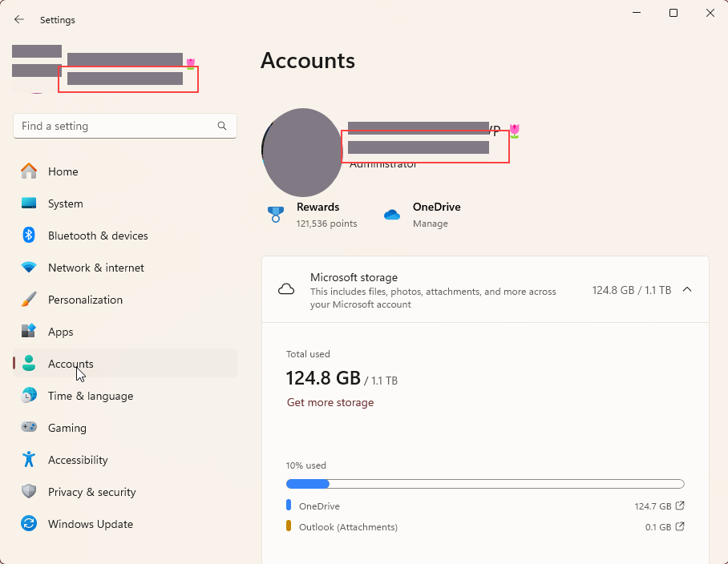The width and height of the screenshot is (728, 564).
Task: Click the Time & language globe icon
Action: point(29,395)
